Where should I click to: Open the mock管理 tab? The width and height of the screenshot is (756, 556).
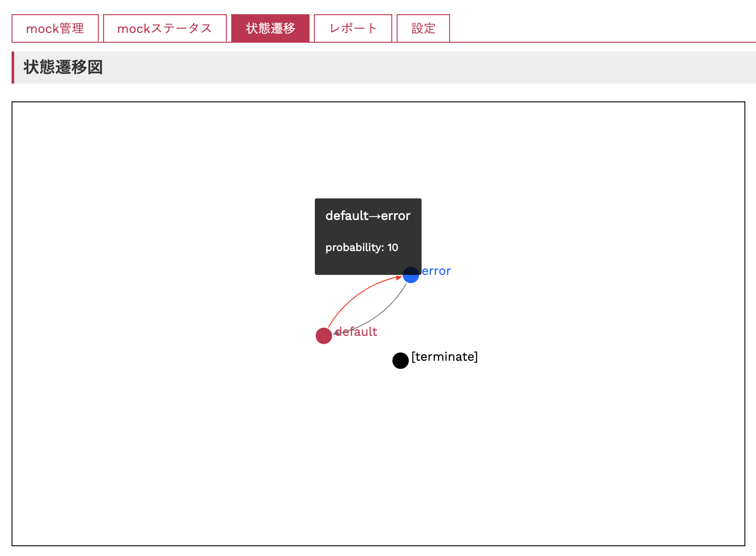point(55,28)
